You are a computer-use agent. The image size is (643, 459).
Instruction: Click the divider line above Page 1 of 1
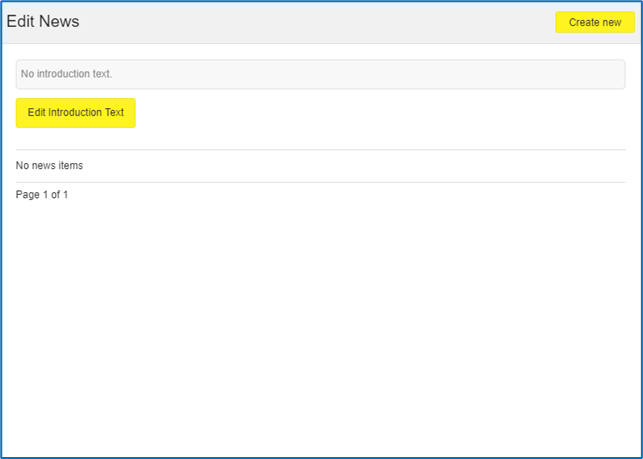click(x=320, y=183)
